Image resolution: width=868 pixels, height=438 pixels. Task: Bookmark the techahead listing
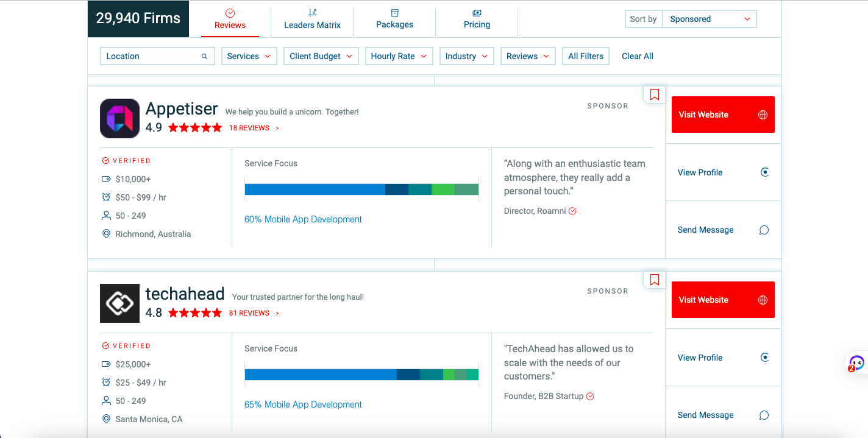pyautogui.click(x=655, y=280)
